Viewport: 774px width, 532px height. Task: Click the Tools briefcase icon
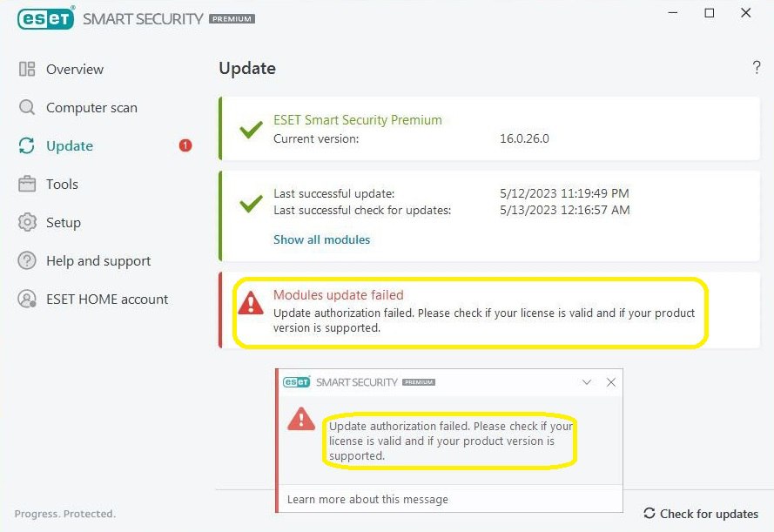tap(27, 184)
